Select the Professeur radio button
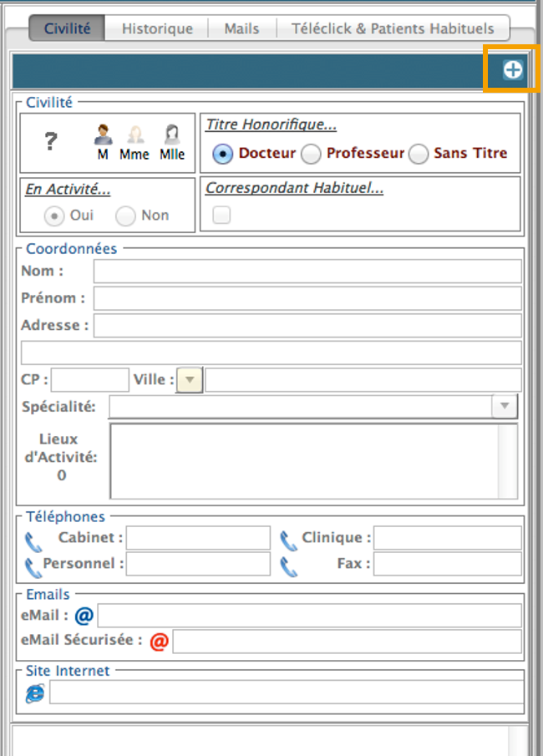The image size is (543, 756). pyautogui.click(x=311, y=154)
